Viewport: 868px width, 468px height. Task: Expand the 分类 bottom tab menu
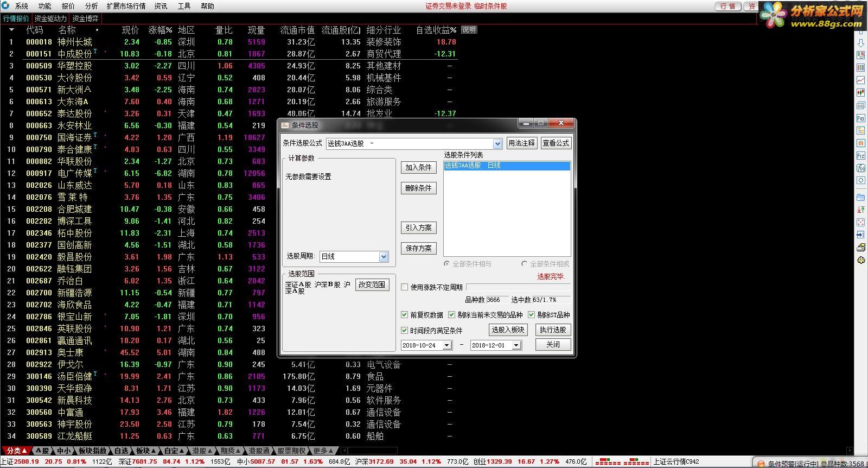[x=16, y=451]
